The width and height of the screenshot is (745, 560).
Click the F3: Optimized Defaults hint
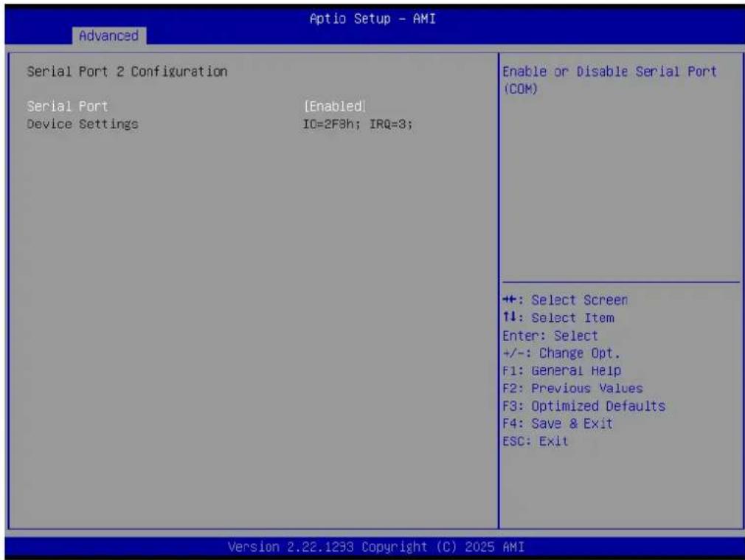[584, 406]
